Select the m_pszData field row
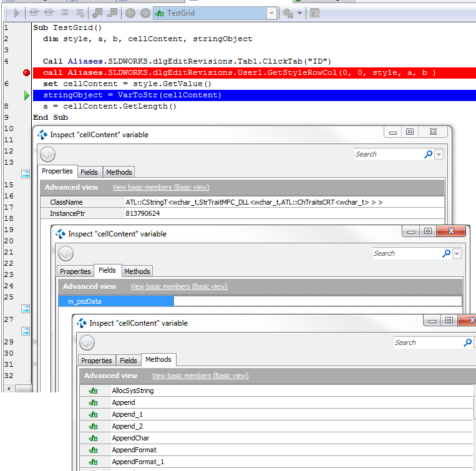Screen dimensions: 476x471 (116, 301)
